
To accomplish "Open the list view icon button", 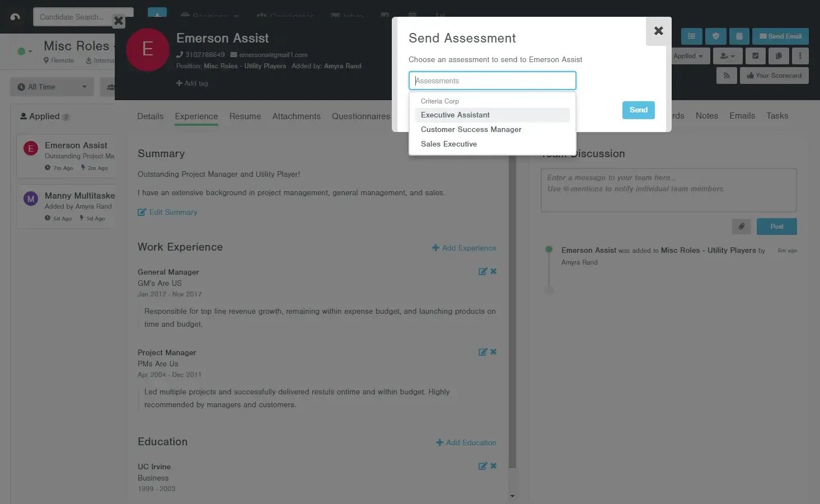I will pos(691,36).
